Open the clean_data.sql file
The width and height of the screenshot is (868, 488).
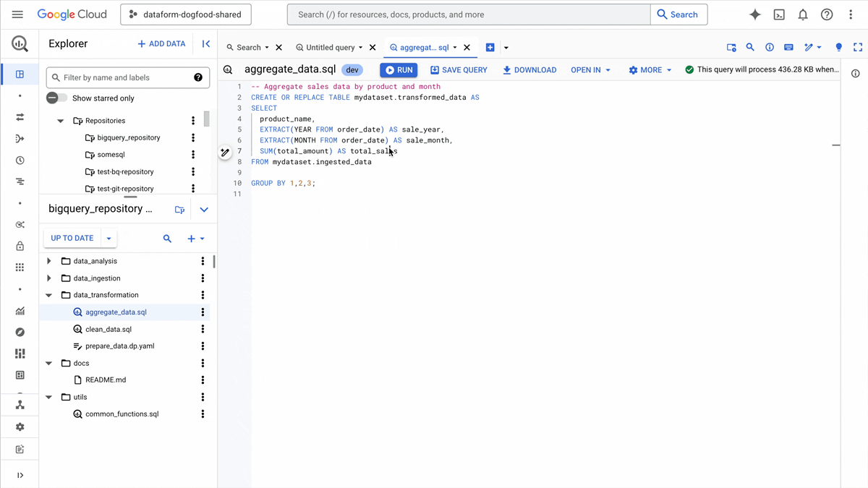(109, 329)
